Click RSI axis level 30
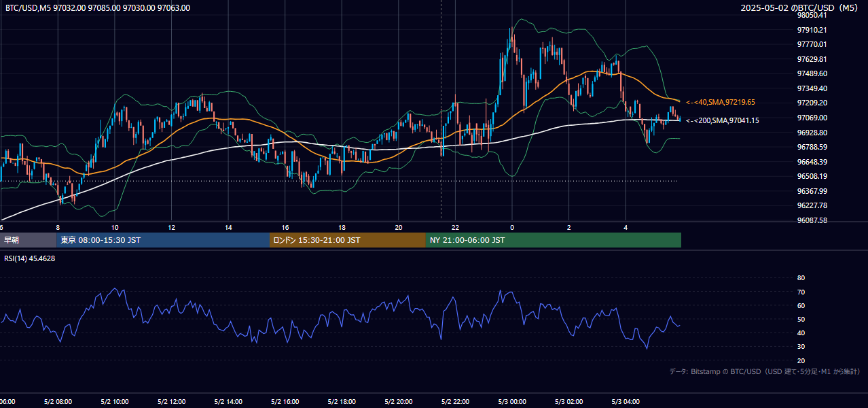868x408 pixels. point(801,346)
